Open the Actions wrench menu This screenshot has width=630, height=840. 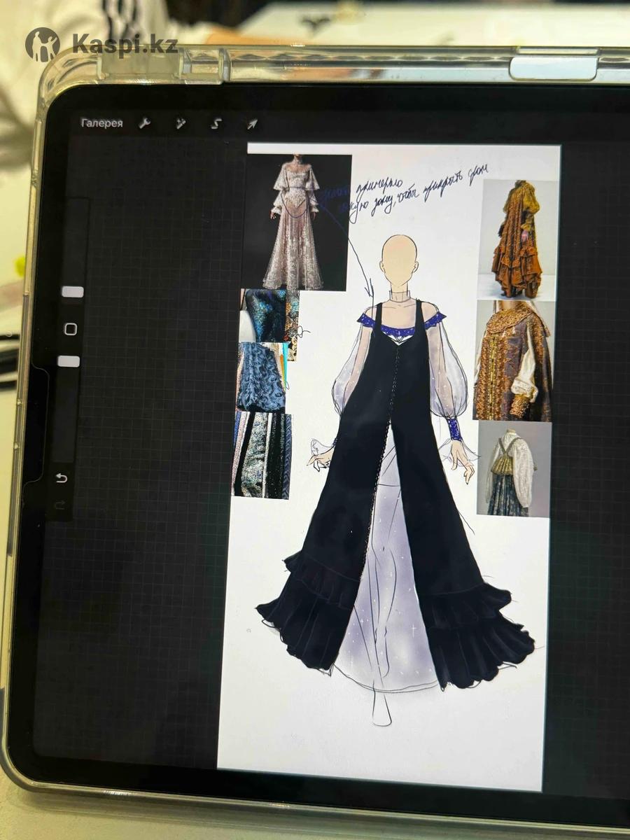tap(145, 124)
